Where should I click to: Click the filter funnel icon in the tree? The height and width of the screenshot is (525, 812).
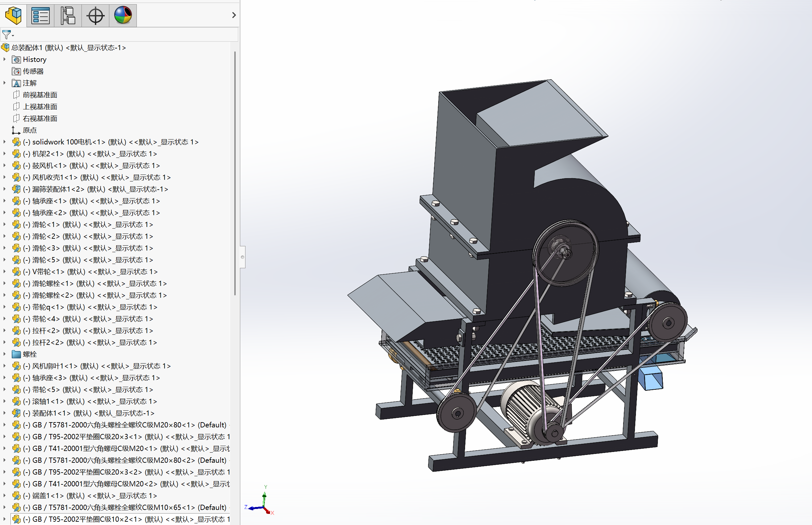click(7, 34)
